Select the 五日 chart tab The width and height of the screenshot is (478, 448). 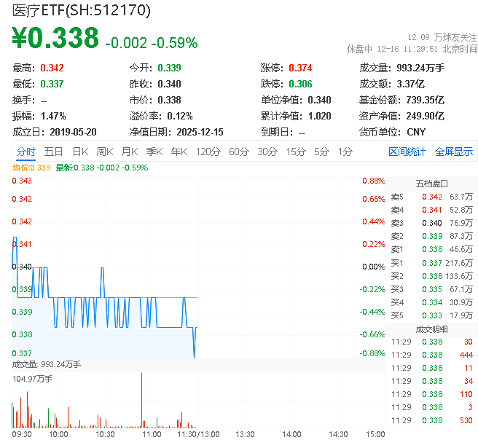[53, 152]
